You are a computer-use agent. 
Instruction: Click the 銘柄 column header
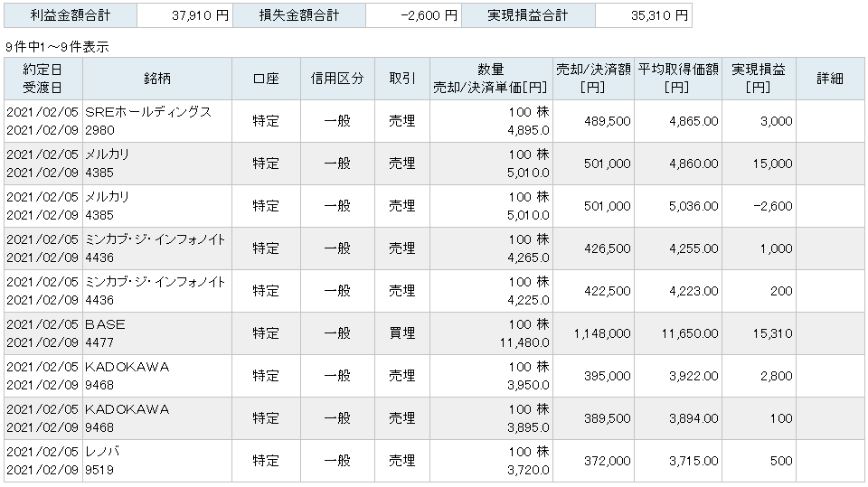pos(157,79)
